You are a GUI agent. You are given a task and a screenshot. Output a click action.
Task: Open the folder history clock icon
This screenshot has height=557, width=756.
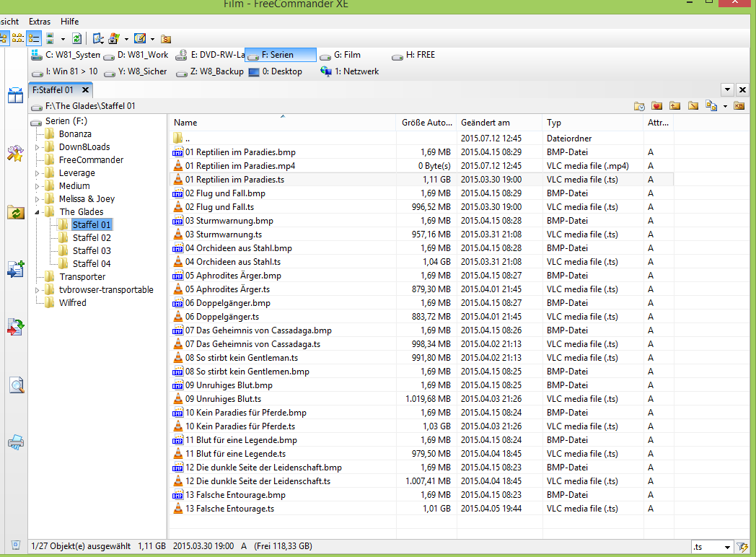pyautogui.click(x=639, y=105)
